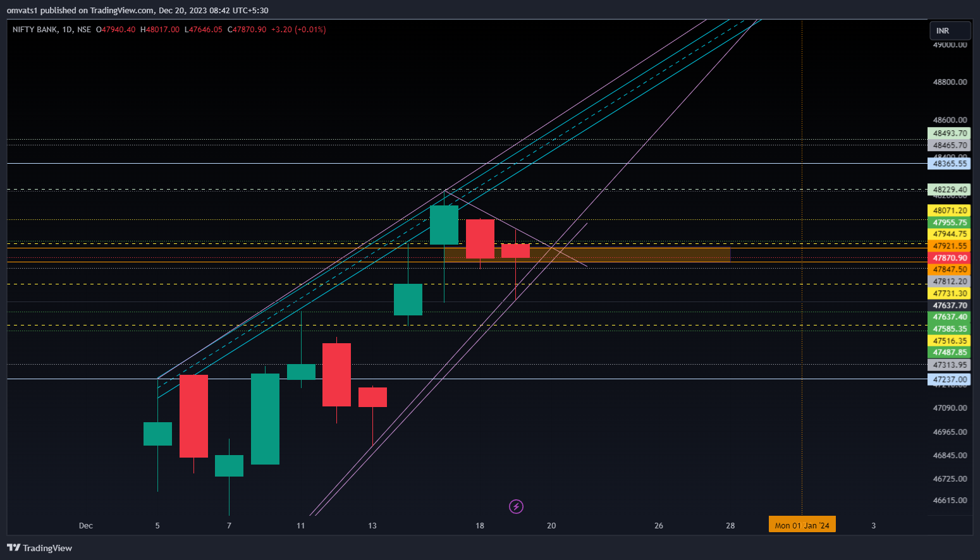Click the close value C47870.90
The image size is (980, 560).
point(247,30)
